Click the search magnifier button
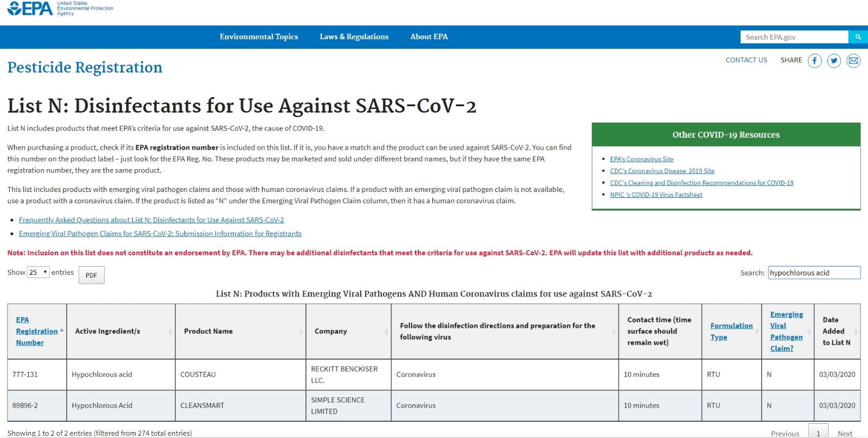 click(858, 37)
